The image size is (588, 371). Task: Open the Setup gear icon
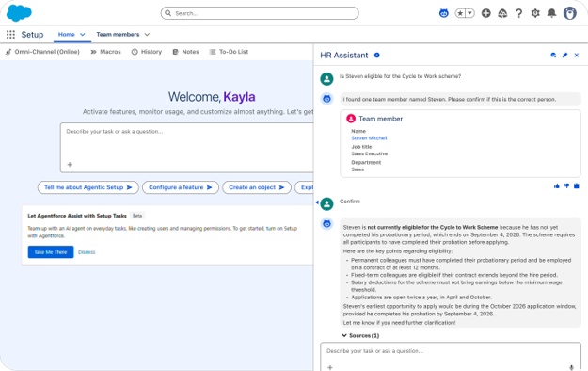(x=535, y=13)
